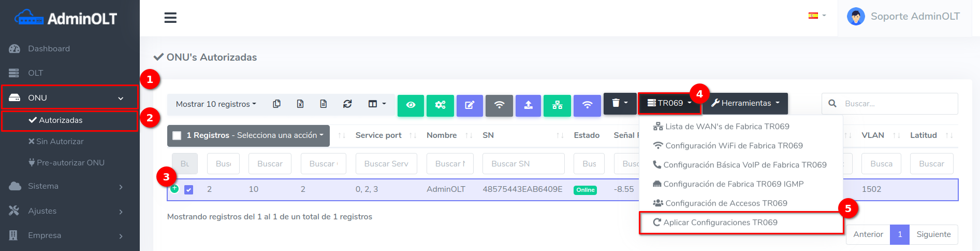Open the Herramientas dropdown
This screenshot has width=980, height=251.
pyautogui.click(x=745, y=103)
